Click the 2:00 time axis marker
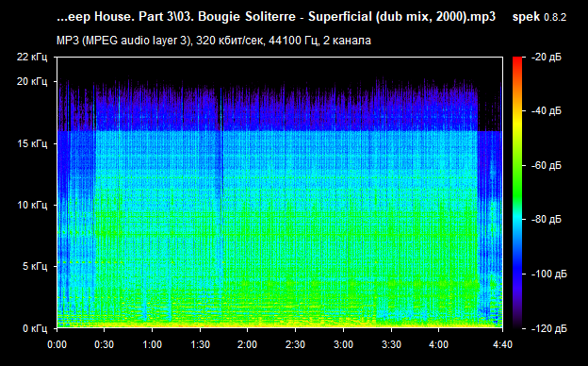Screen dimensions: 588x366 (x=248, y=344)
